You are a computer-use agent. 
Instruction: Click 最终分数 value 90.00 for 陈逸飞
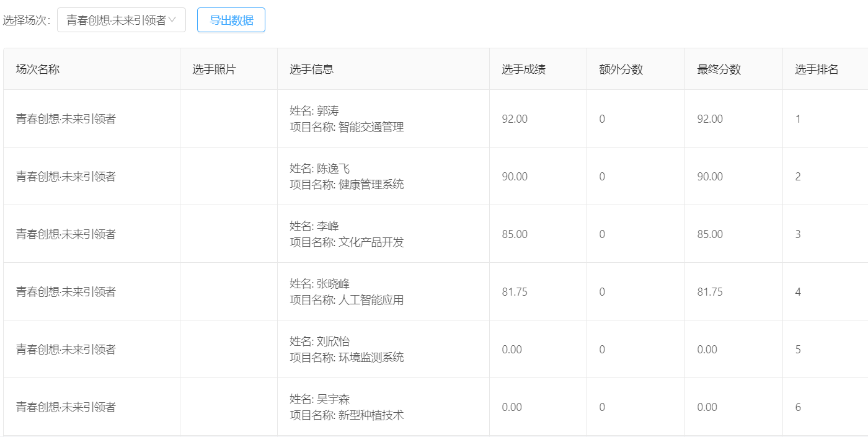click(710, 177)
